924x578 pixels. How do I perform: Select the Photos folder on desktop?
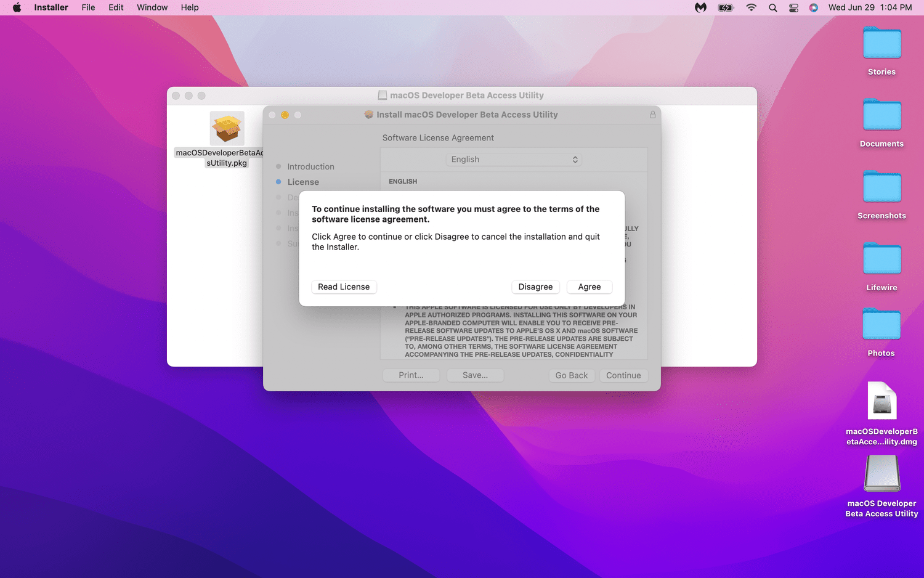pyautogui.click(x=881, y=325)
